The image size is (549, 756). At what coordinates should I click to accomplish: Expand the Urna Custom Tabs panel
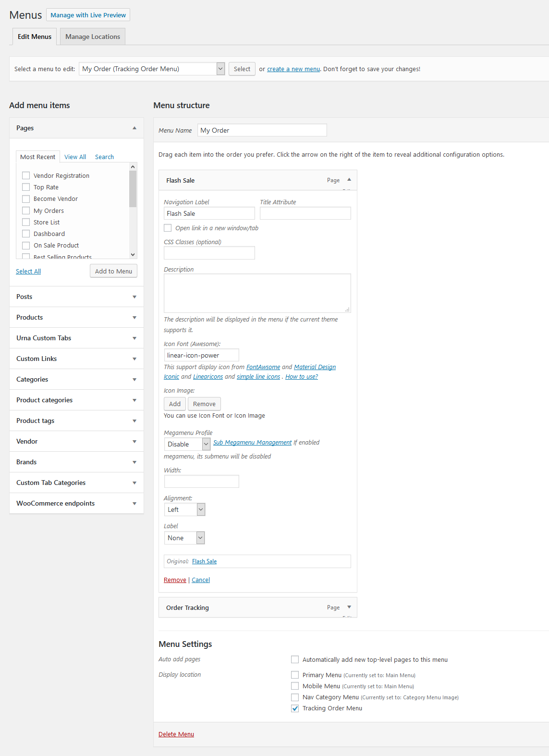[76, 338]
